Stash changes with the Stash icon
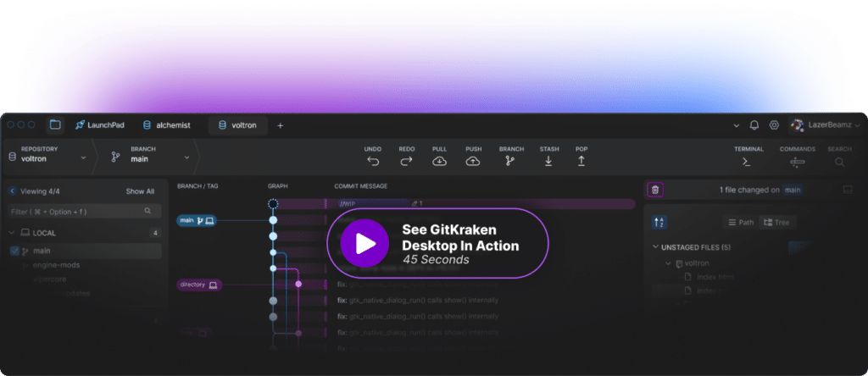The width and height of the screenshot is (868, 376). (548, 161)
